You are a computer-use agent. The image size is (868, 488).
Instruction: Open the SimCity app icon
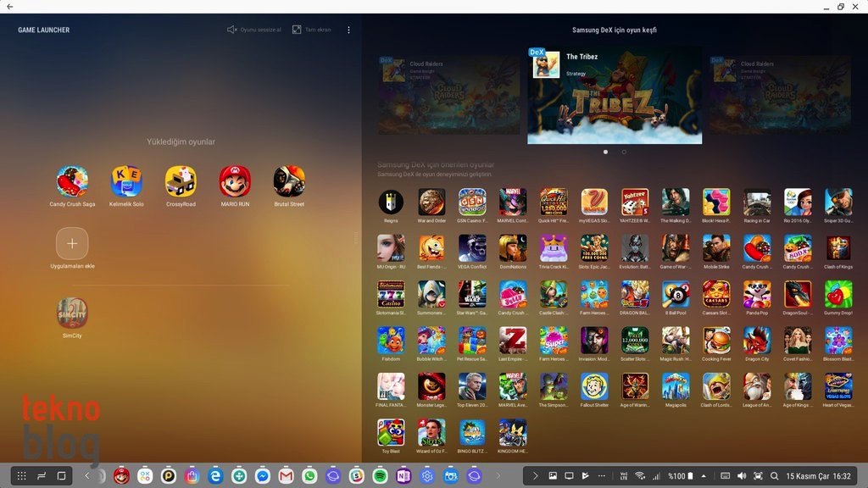pyautogui.click(x=72, y=313)
